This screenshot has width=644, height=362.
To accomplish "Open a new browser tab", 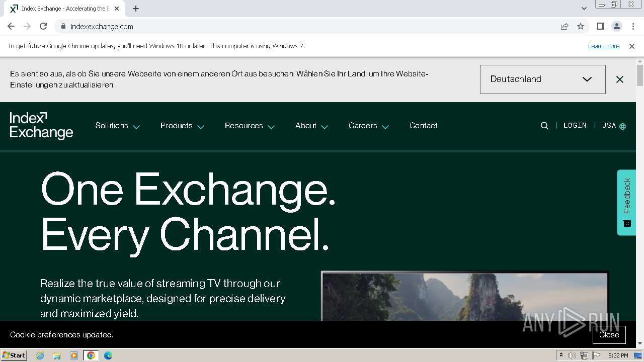I will tap(136, 9).
